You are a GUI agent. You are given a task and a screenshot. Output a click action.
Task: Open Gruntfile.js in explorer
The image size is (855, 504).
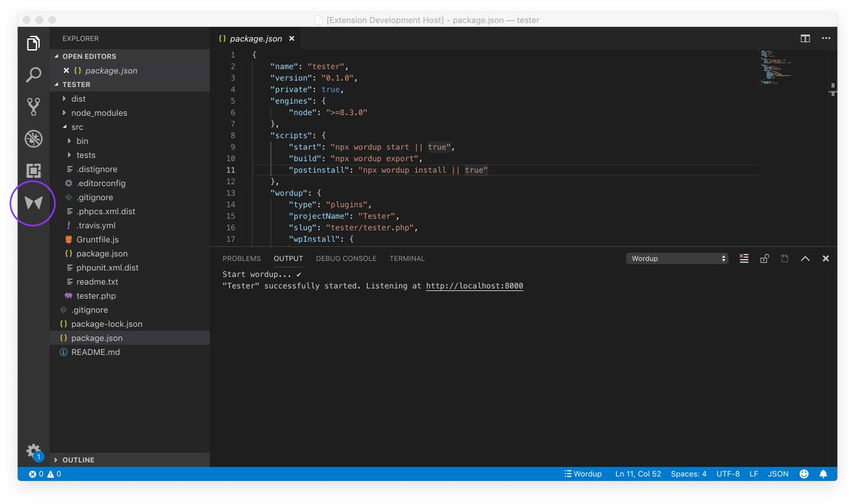coord(98,239)
